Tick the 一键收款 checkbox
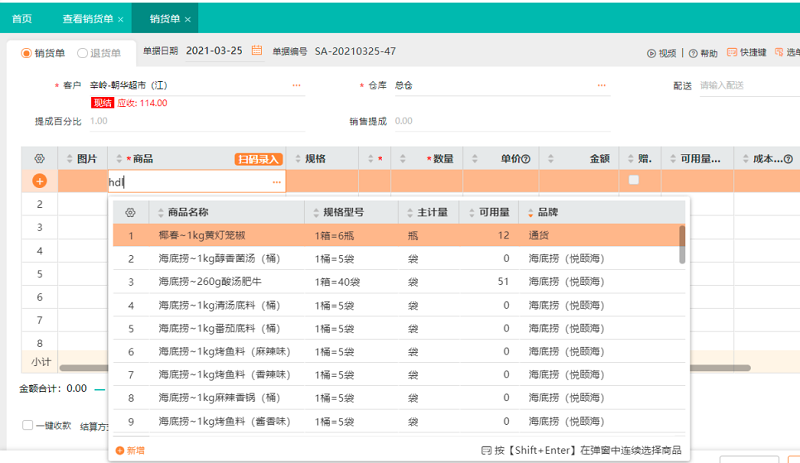Screen dimensions: 800x463 (28, 425)
